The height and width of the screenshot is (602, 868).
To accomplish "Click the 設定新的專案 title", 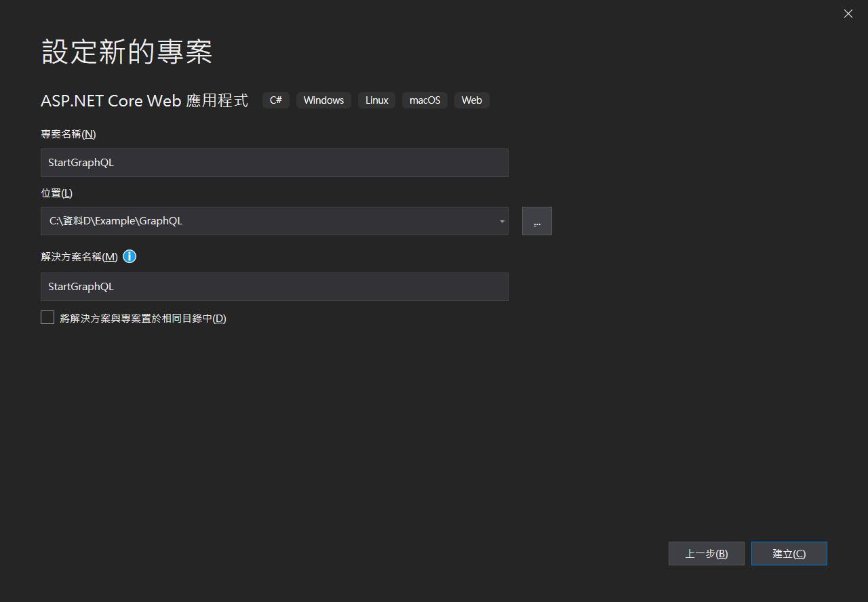I will pos(127,52).
